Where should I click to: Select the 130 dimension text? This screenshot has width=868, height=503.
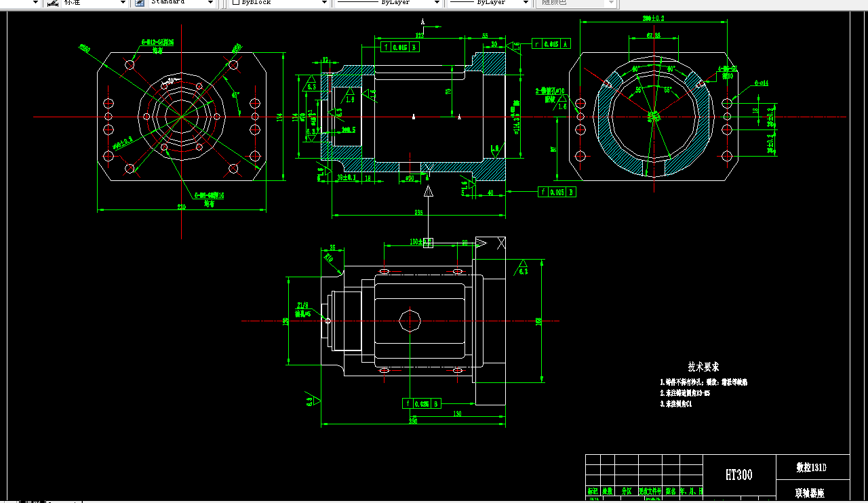[457, 414]
